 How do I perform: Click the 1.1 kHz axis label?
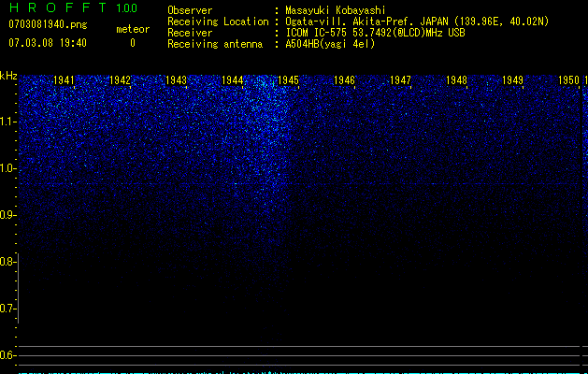click(7, 122)
